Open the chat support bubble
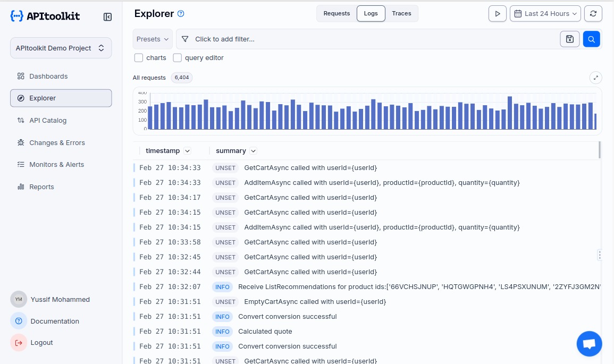Viewport: 614px width, 364px height. [x=589, y=344]
